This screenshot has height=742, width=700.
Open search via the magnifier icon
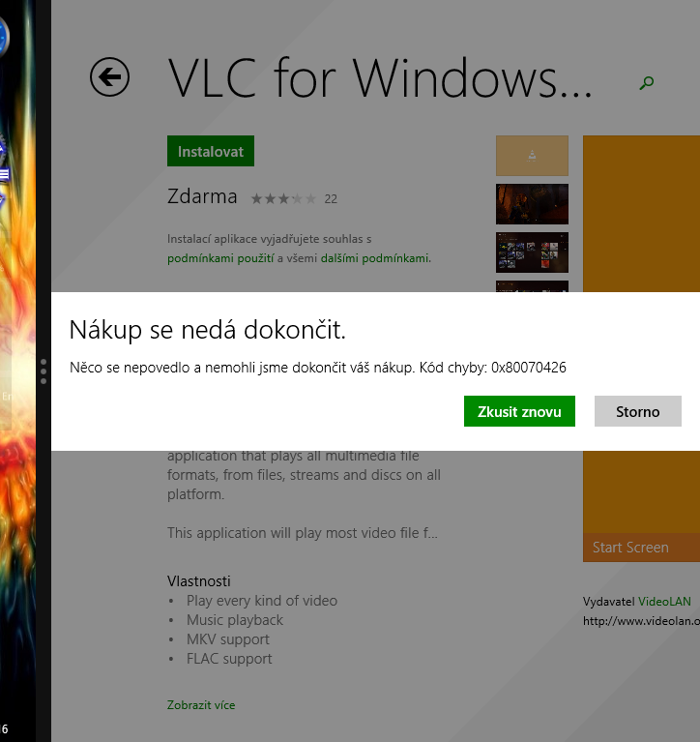point(647,83)
